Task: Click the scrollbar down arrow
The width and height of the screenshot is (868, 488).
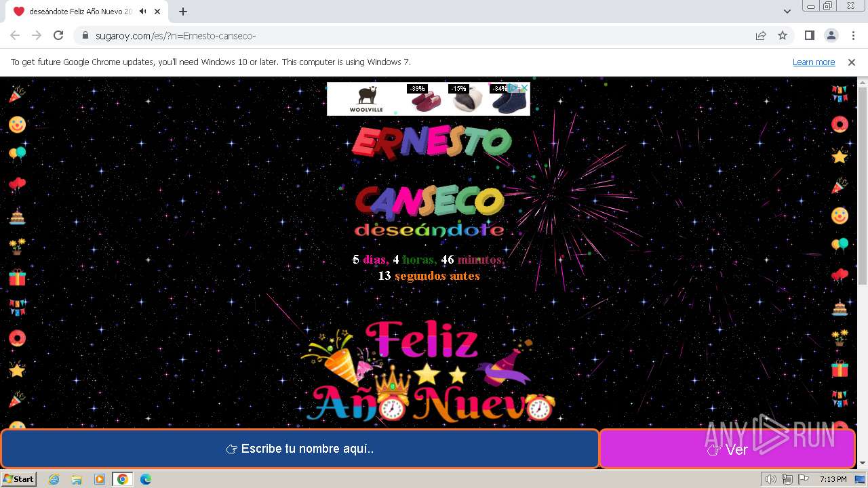Action: point(863,463)
